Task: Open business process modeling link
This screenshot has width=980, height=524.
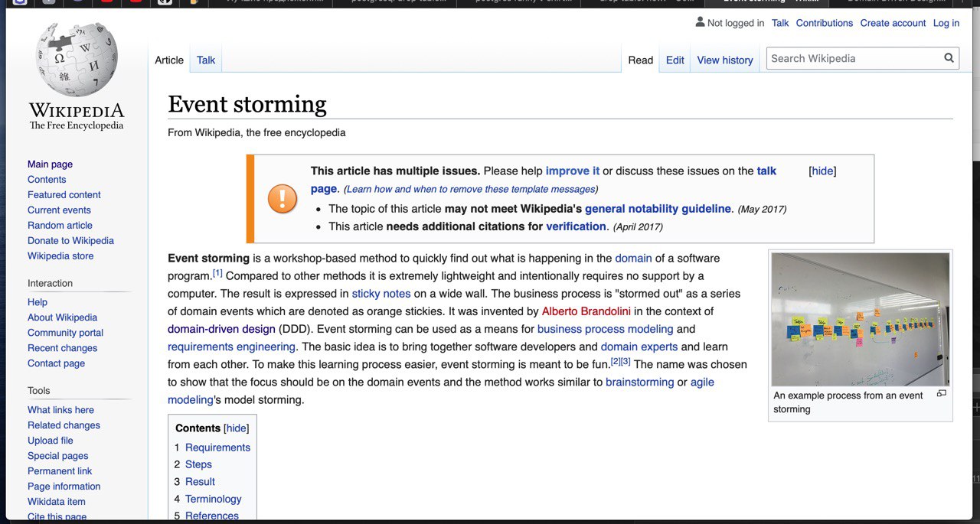Action: (606, 329)
